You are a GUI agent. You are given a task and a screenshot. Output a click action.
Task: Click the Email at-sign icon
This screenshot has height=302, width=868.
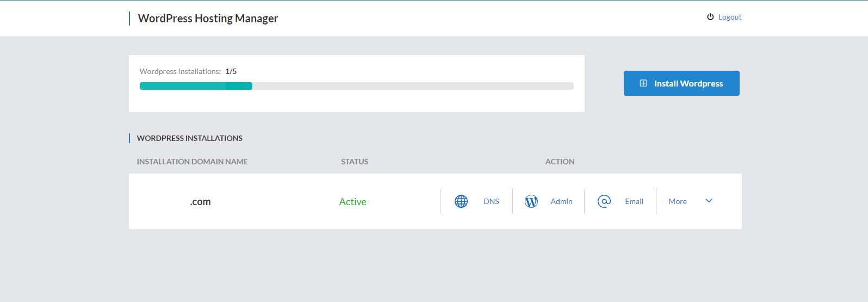click(x=604, y=201)
